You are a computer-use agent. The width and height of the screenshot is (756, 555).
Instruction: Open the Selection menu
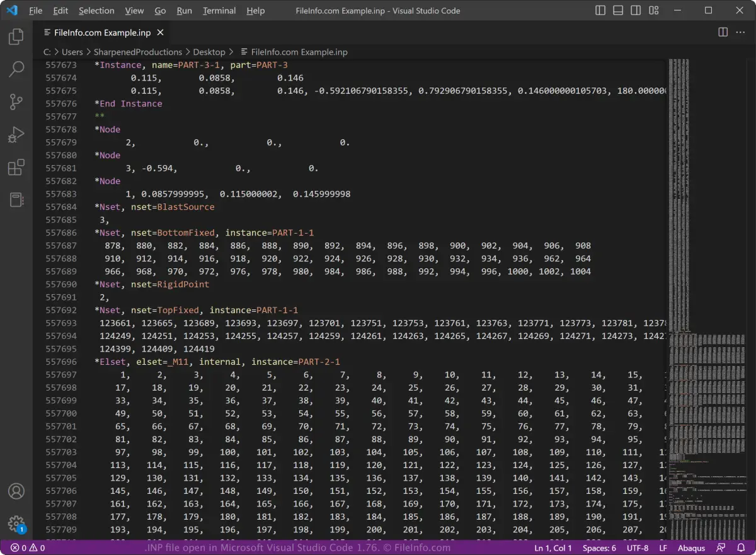click(x=96, y=11)
